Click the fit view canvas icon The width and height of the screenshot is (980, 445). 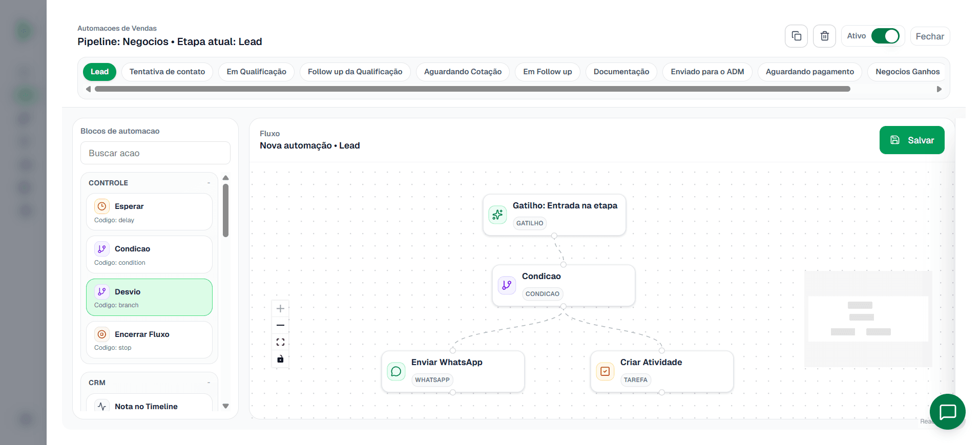tap(280, 342)
